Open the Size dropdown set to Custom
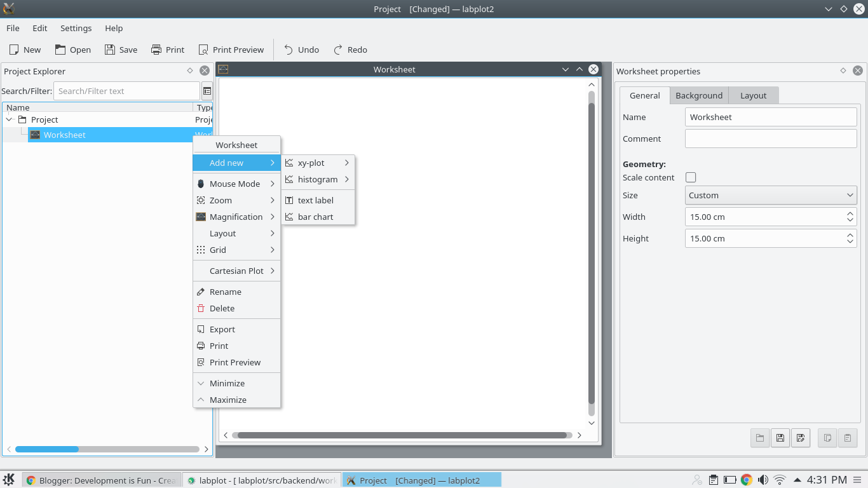The image size is (868, 488). click(x=771, y=195)
